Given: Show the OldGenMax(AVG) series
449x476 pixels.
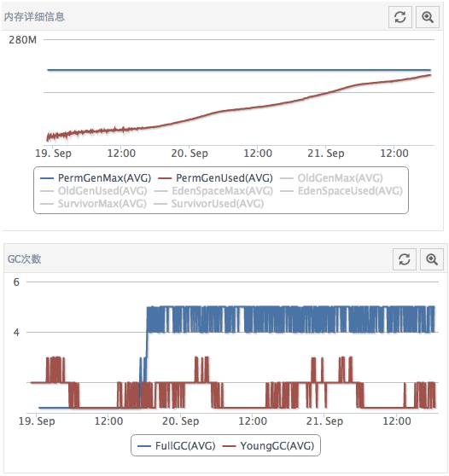Looking at the screenshot, I should click(x=331, y=178).
